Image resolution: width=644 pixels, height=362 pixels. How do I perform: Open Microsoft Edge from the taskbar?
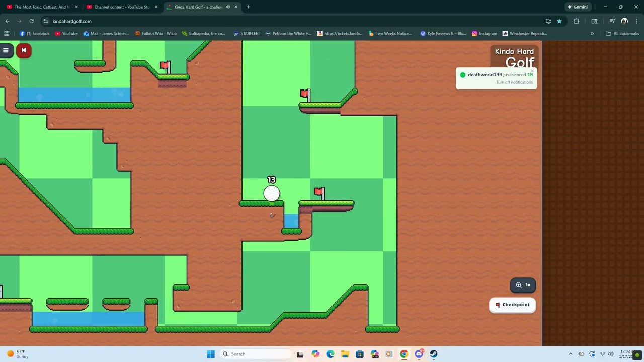point(330,354)
